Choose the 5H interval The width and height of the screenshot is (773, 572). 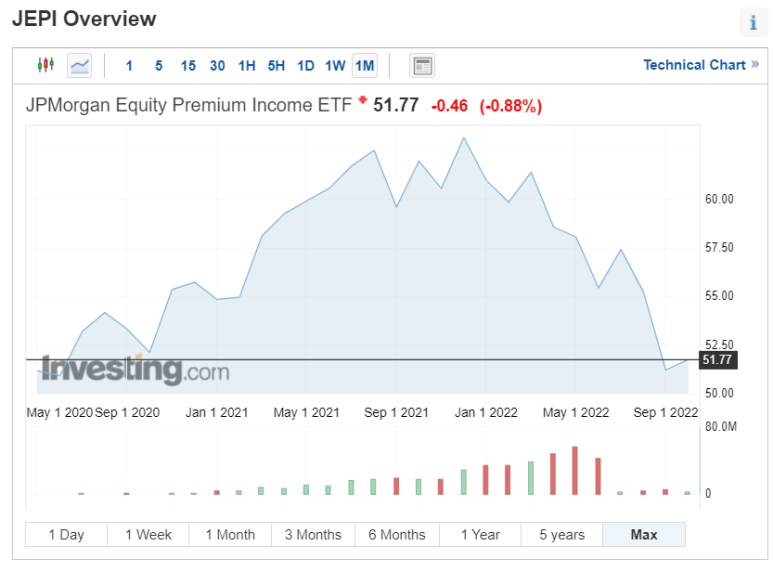(276, 66)
